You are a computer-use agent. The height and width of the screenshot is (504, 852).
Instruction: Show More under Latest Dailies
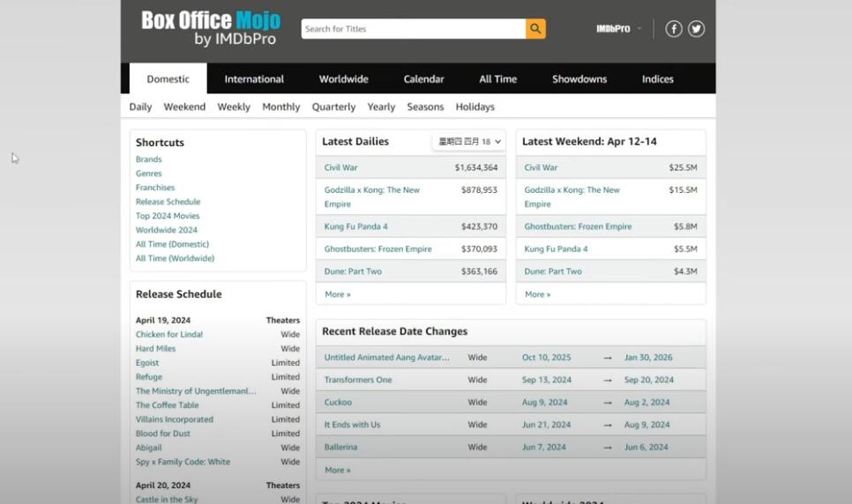tap(337, 294)
